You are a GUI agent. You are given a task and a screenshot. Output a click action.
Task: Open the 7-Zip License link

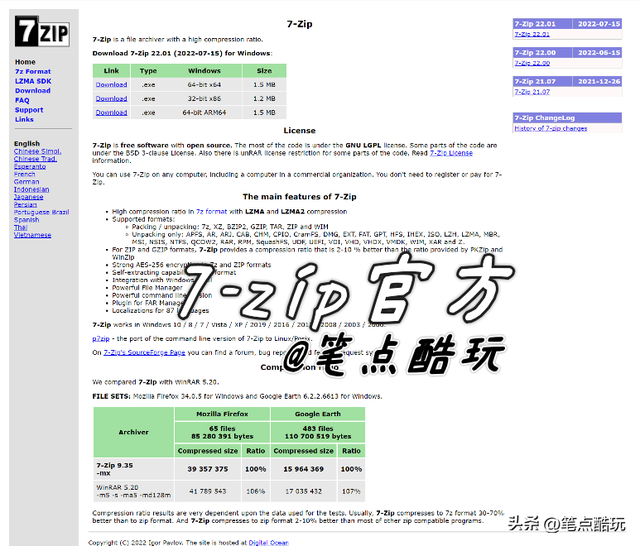[x=451, y=153]
